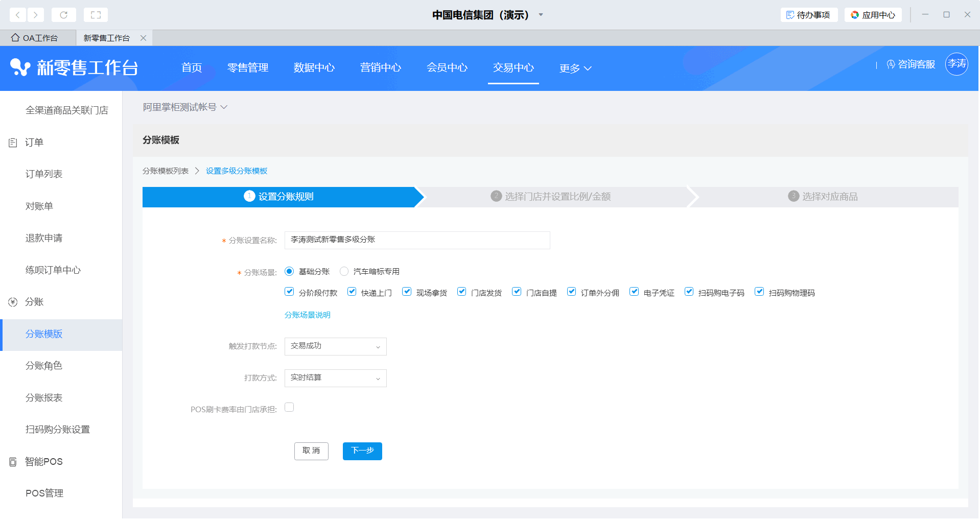Select the 汽车暗标专用 radio button
This screenshot has width=980, height=521.
point(344,271)
